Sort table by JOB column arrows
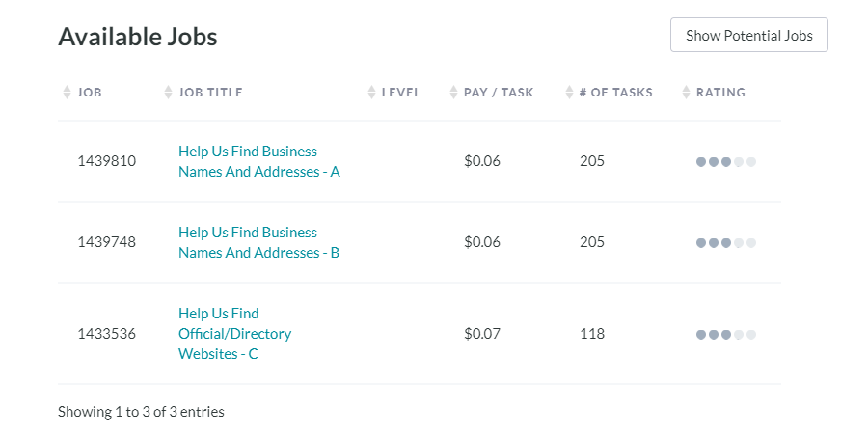868x441 pixels. (67, 93)
